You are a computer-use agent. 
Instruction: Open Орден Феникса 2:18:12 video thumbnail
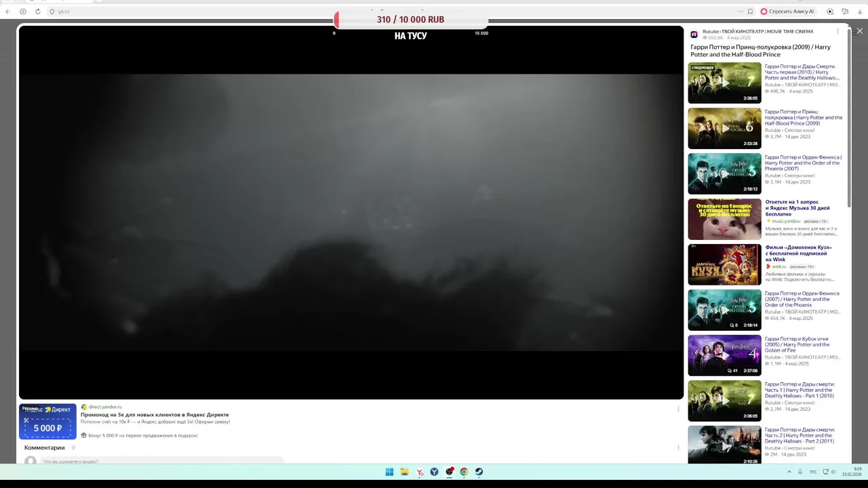(724, 174)
